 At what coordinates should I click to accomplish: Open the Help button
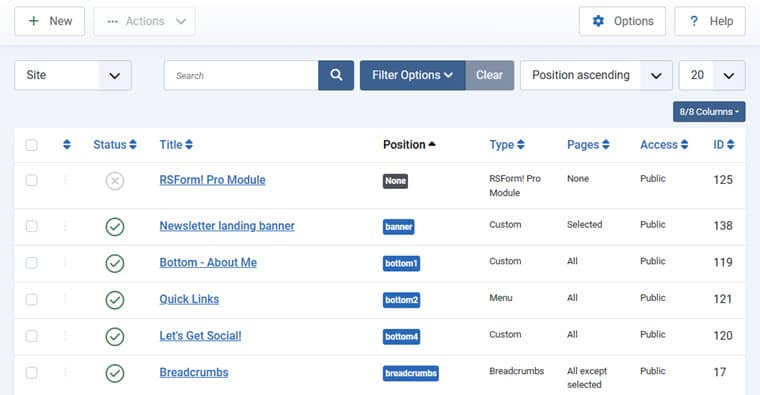pyautogui.click(x=710, y=21)
